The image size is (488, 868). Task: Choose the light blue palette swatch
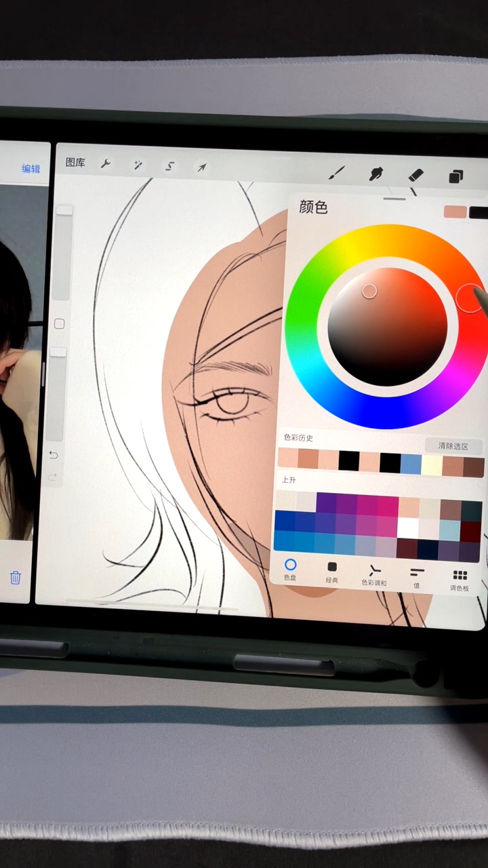tap(449, 531)
